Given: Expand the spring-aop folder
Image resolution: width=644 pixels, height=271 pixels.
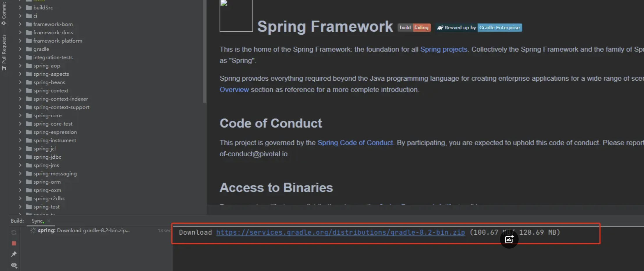Looking at the screenshot, I should [20, 65].
